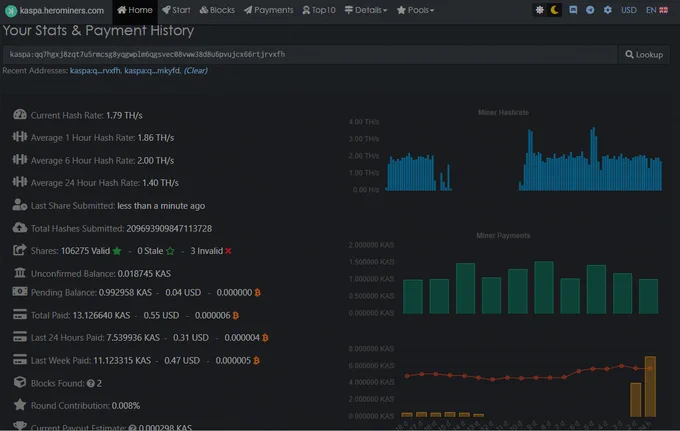The width and height of the screenshot is (680, 431).
Task: Click the Round Contribution star icon
Action: coord(20,405)
